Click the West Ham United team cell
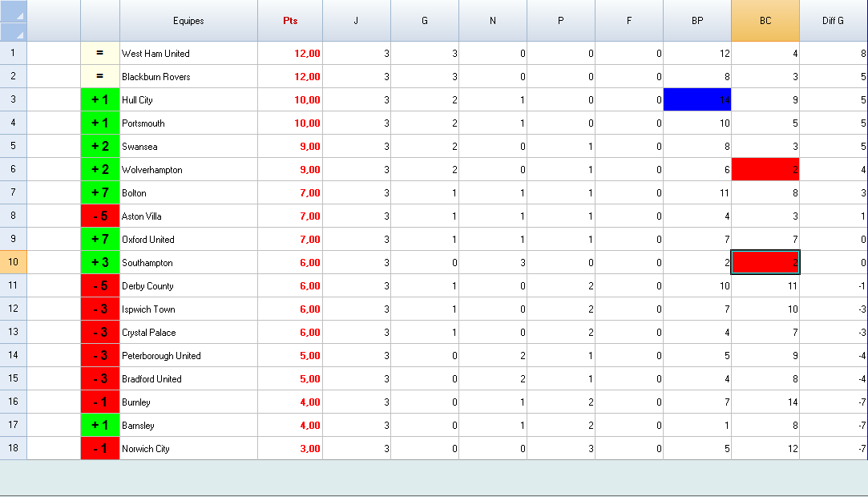The width and height of the screenshot is (868, 497). coord(188,53)
